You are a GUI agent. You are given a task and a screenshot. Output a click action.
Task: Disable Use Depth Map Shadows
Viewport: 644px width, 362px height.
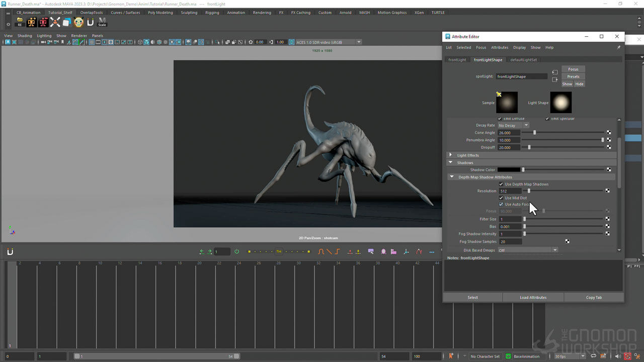click(501, 184)
